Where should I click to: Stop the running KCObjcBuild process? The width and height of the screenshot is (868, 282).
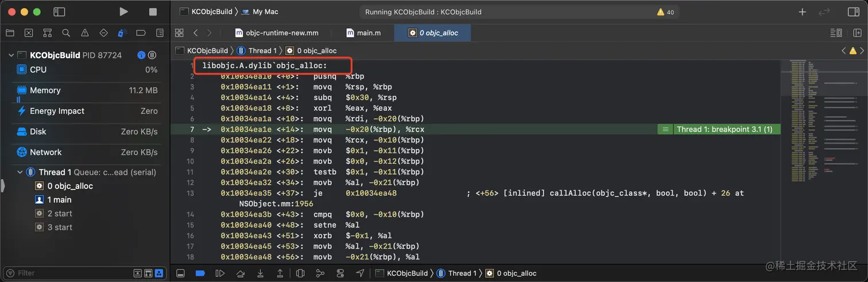(153, 11)
